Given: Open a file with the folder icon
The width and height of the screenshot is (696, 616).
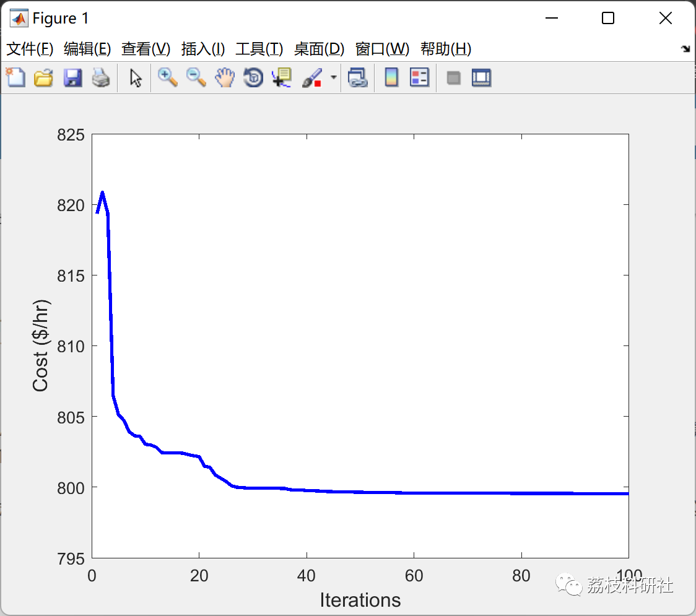Looking at the screenshot, I should pyautogui.click(x=43, y=77).
